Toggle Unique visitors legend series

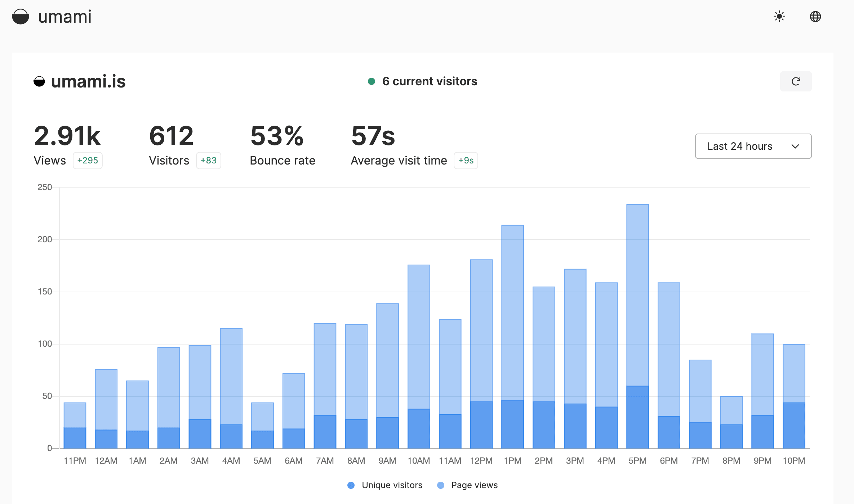point(392,485)
